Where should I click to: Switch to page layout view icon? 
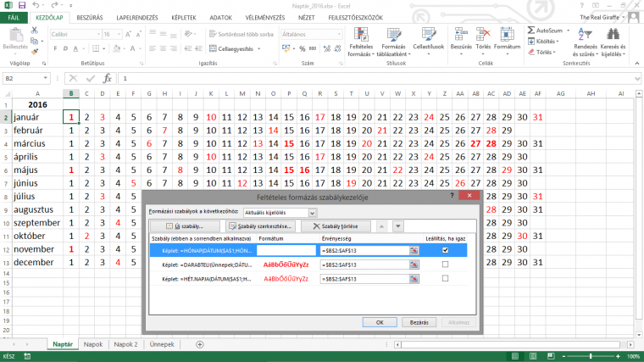[533, 356]
